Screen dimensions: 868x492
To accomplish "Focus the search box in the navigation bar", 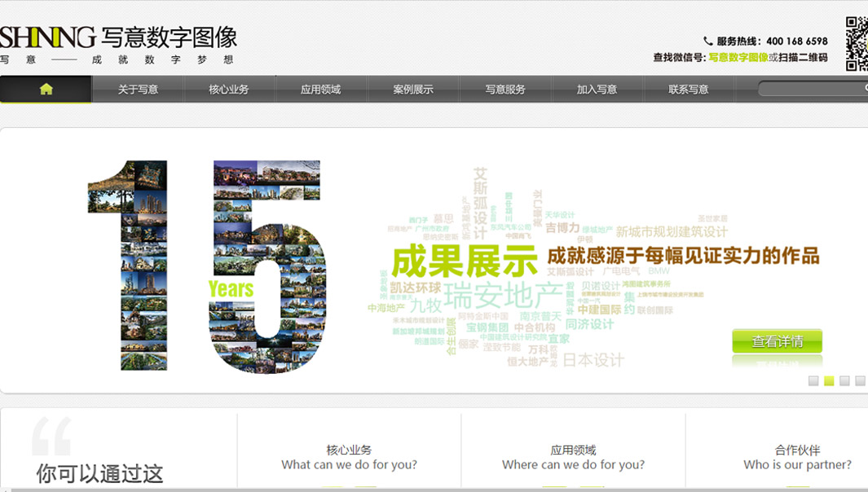I will [813, 89].
